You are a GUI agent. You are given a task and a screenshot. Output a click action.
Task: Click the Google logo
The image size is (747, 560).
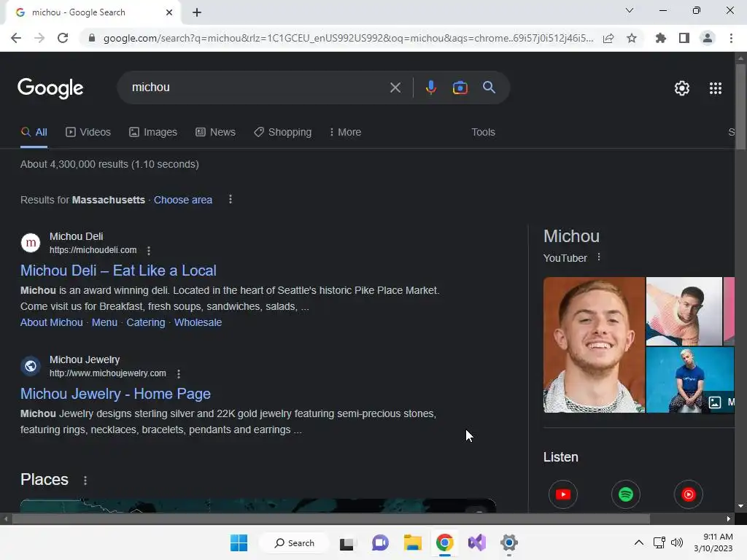click(x=50, y=88)
